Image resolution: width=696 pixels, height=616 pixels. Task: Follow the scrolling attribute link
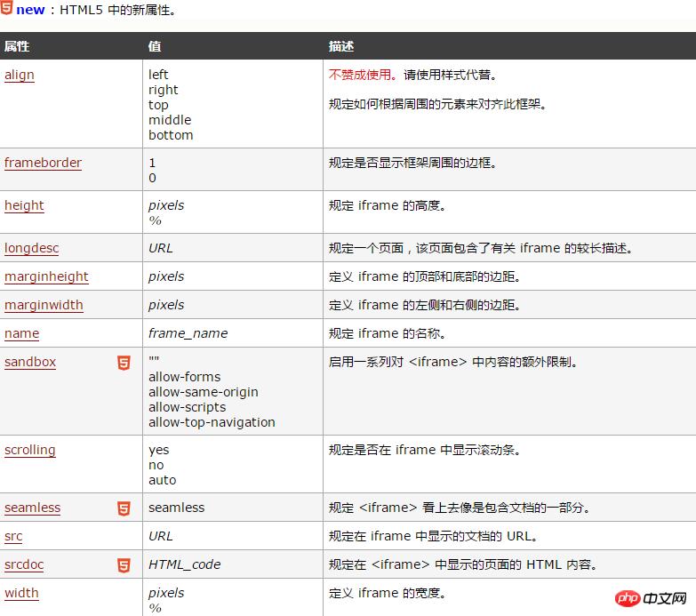pyautogui.click(x=29, y=450)
